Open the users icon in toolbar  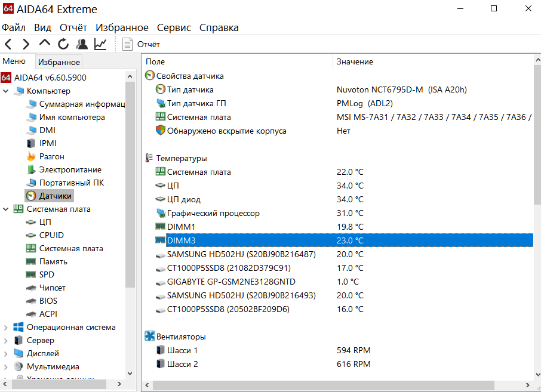(x=82, y=44)
